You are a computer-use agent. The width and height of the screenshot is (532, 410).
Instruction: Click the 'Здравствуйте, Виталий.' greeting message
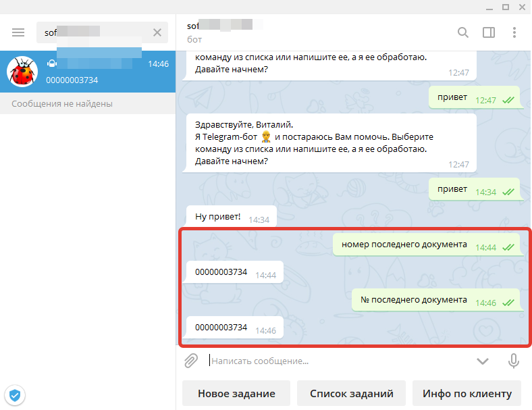tap(331, 143)
